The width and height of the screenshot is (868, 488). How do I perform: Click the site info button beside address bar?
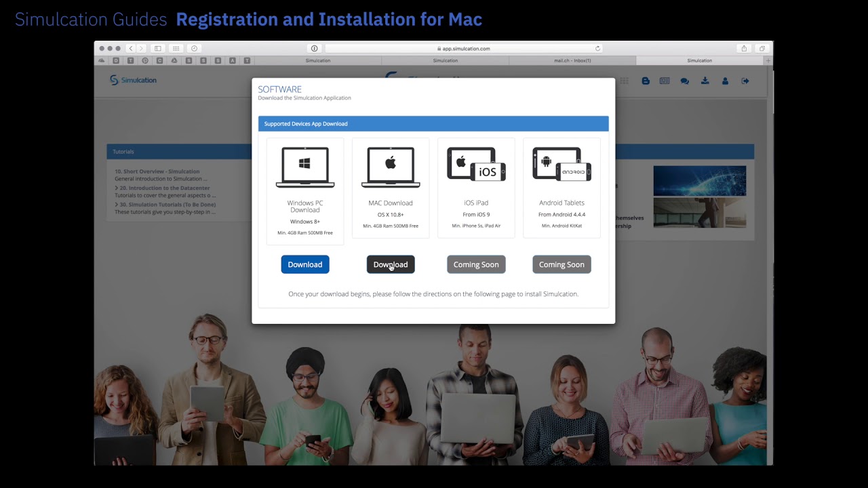click(x=314, y=48)
